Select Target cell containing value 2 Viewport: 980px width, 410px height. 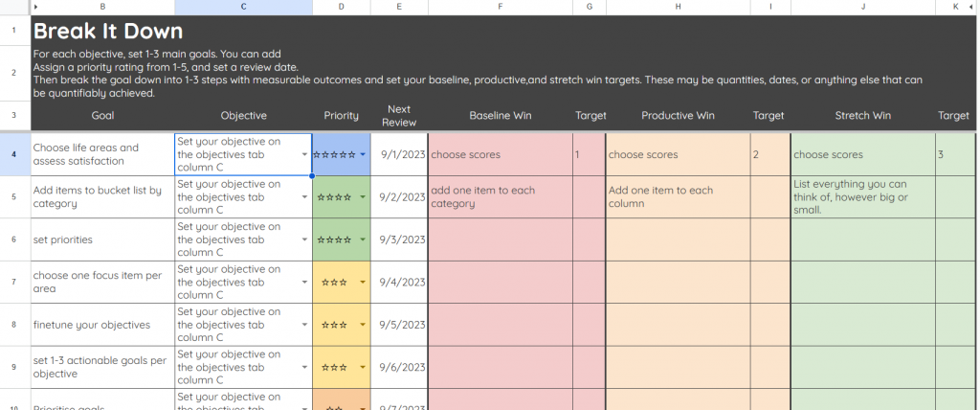click(x=769, y=154)
